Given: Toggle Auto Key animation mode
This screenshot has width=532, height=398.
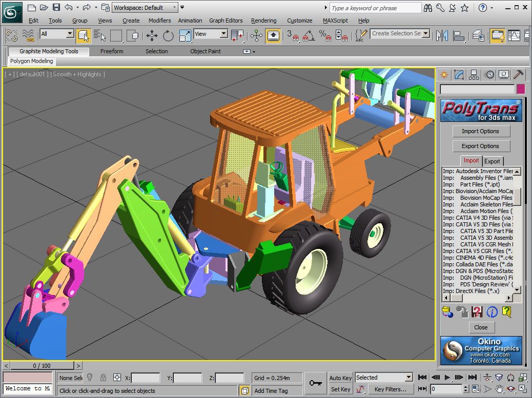Looking at the screenshot, I should pos(340,378).
